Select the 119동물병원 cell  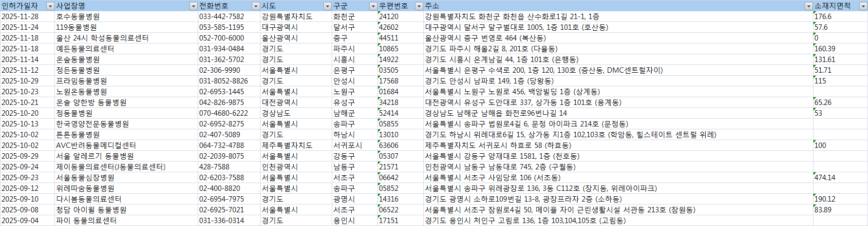[x=126, y=27]
